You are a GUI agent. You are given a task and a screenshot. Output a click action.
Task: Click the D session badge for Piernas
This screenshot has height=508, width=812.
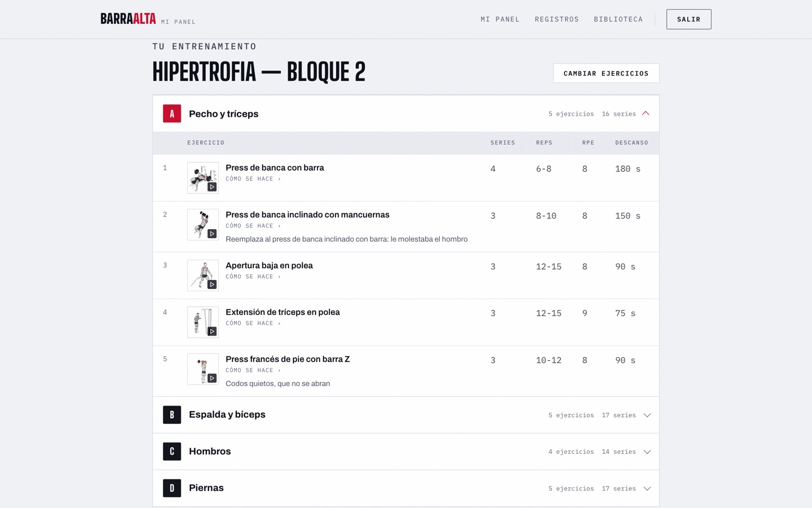point(172,488)
